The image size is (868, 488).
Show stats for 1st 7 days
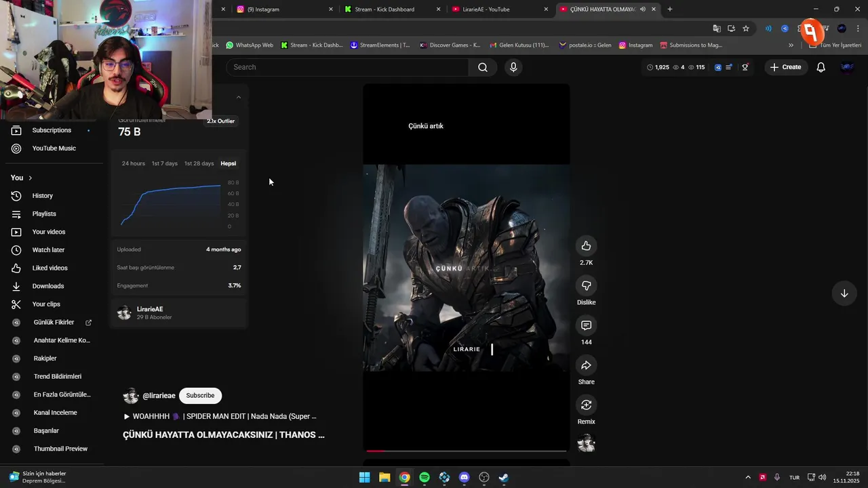165,163
